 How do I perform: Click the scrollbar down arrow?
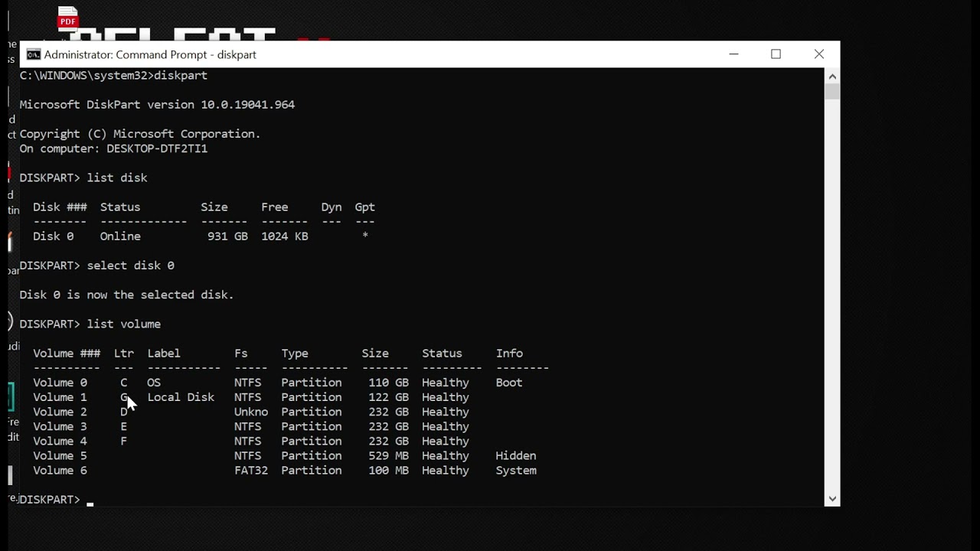tap(832, 499)
